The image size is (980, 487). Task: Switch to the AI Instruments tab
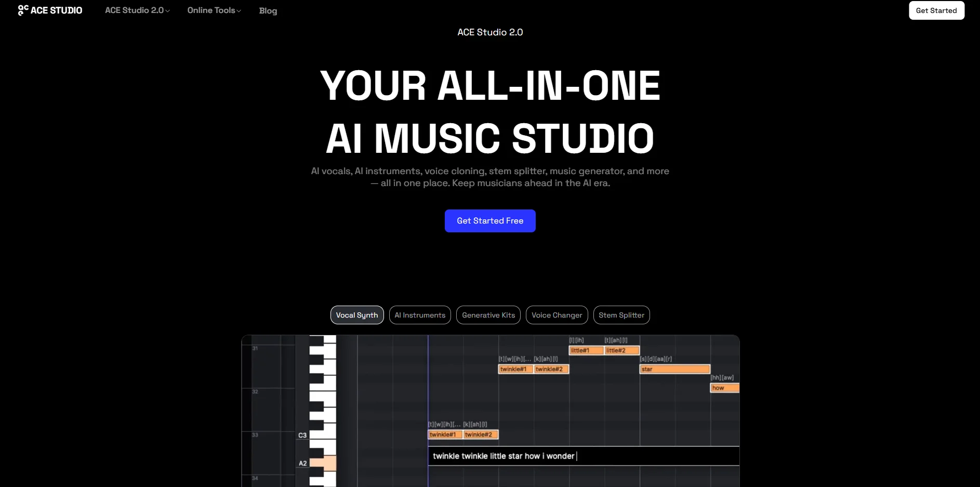pos(420,315)
